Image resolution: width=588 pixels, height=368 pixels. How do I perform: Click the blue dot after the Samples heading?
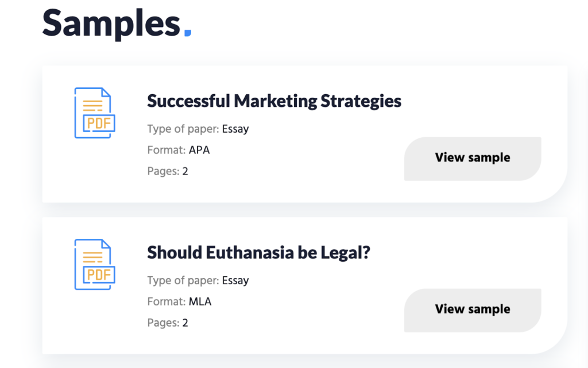tap(188, 33)
